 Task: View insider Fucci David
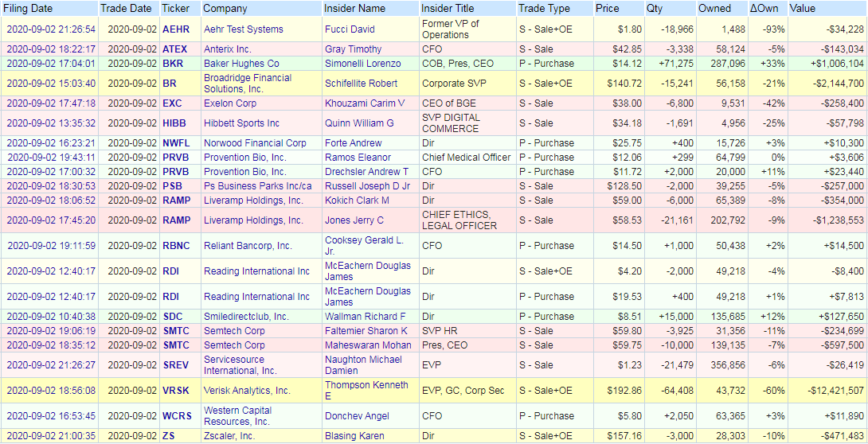pyautogui.click(x=350, y=29)
